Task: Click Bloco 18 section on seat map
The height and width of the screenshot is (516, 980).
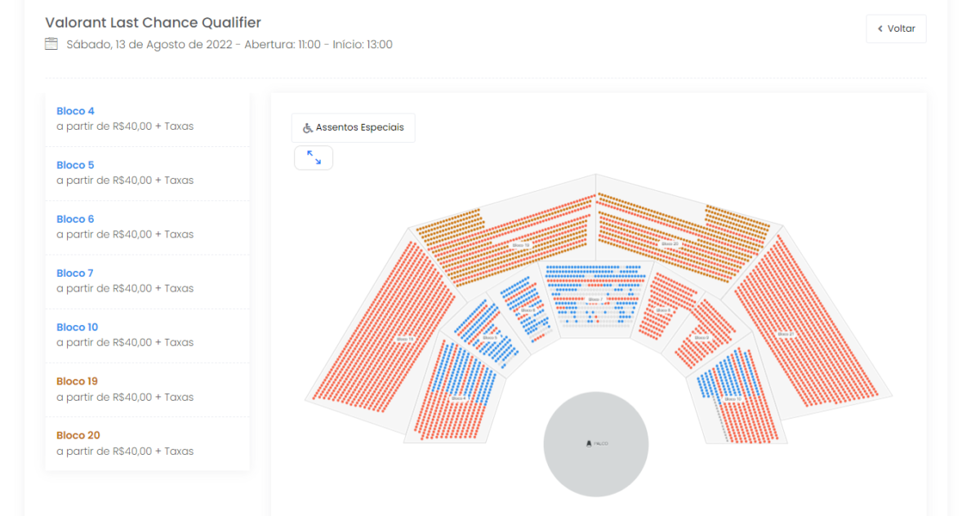Action: [405, 338]
